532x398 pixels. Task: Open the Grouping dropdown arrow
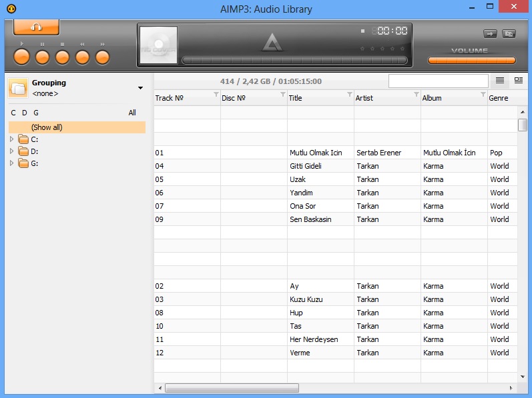[140, 88]
